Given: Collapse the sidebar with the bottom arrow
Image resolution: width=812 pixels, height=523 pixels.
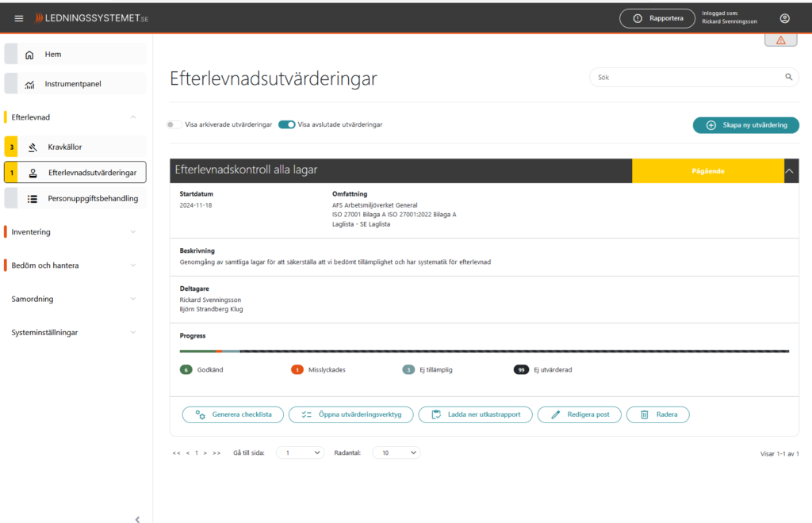Looking at the screenshot, I should 137,519.
